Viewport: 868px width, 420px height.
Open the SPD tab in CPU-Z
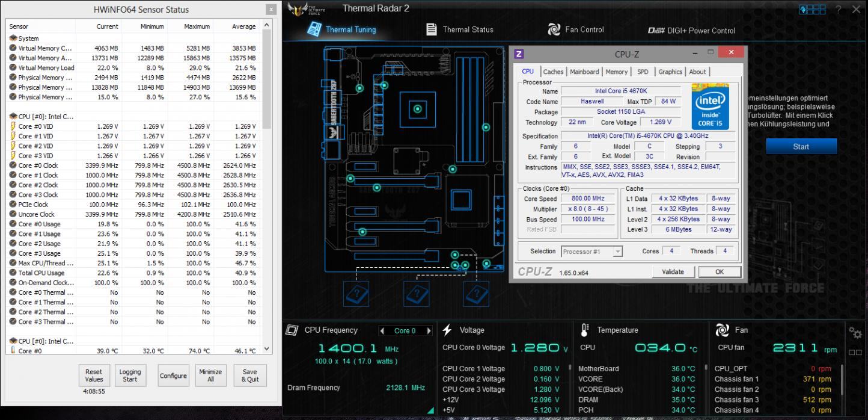click(x=643, y=72)
